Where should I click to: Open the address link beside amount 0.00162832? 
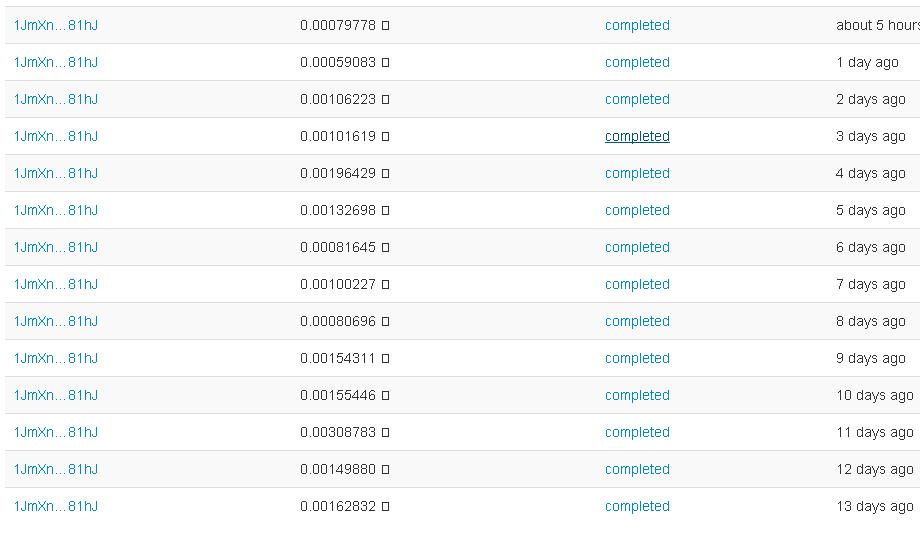(x=56, y=506)
